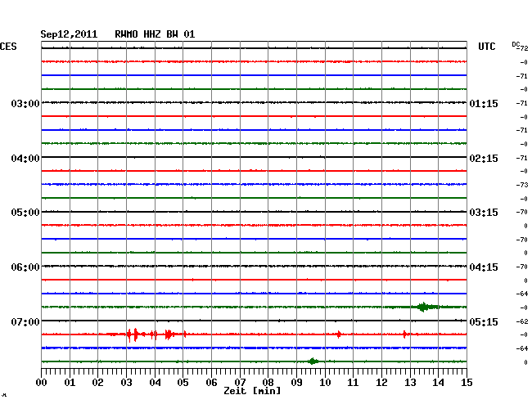
Task: Click the Zeit [min] axis title
Action: [252, 391]
